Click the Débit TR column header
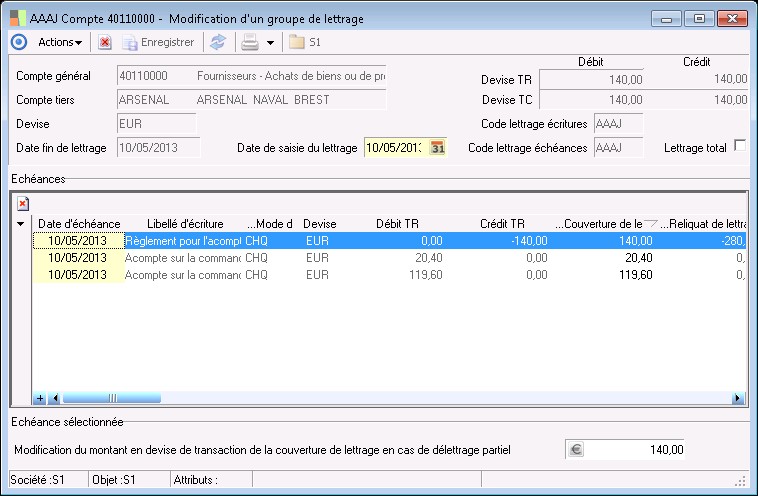Screen dimensions: 758x496 click(397, 224)
